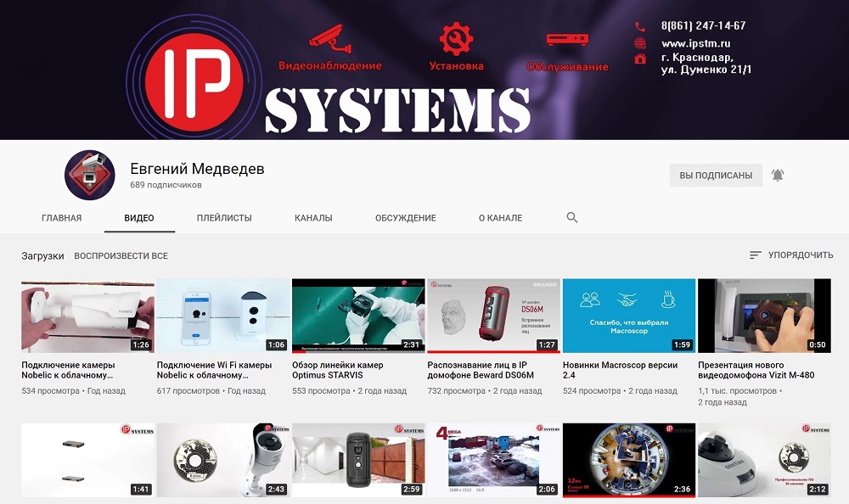Screen dimensions: 849x504
Task: Click the globe icon beside www.ipstm.ru
Action: coord(640,43)
